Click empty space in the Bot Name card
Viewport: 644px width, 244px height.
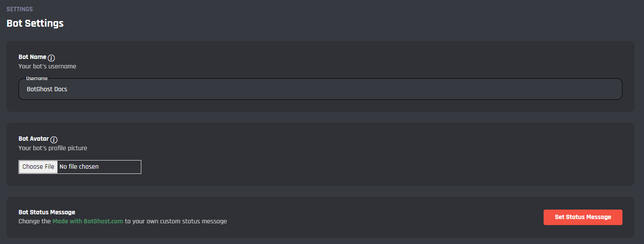pyautogui.click(x=345, y=60)
